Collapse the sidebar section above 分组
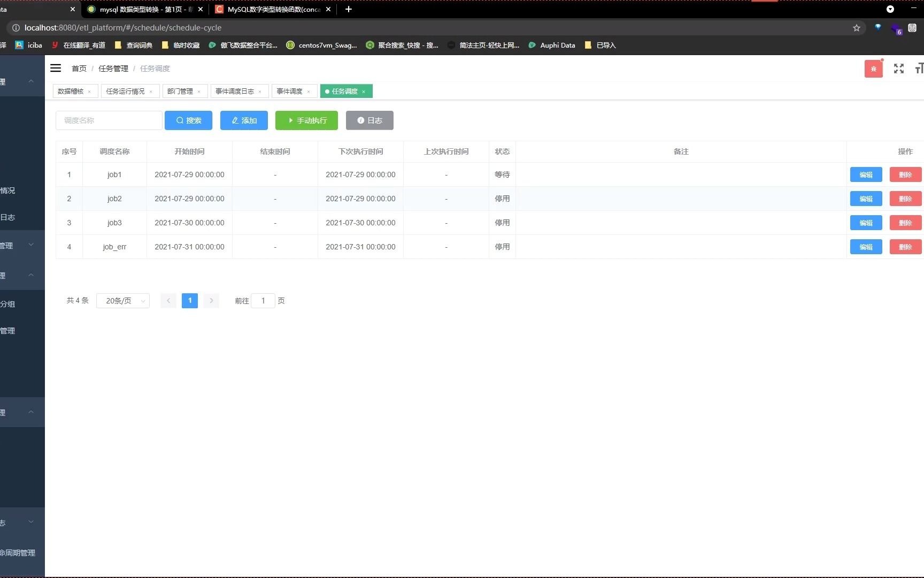 (31, 275)
